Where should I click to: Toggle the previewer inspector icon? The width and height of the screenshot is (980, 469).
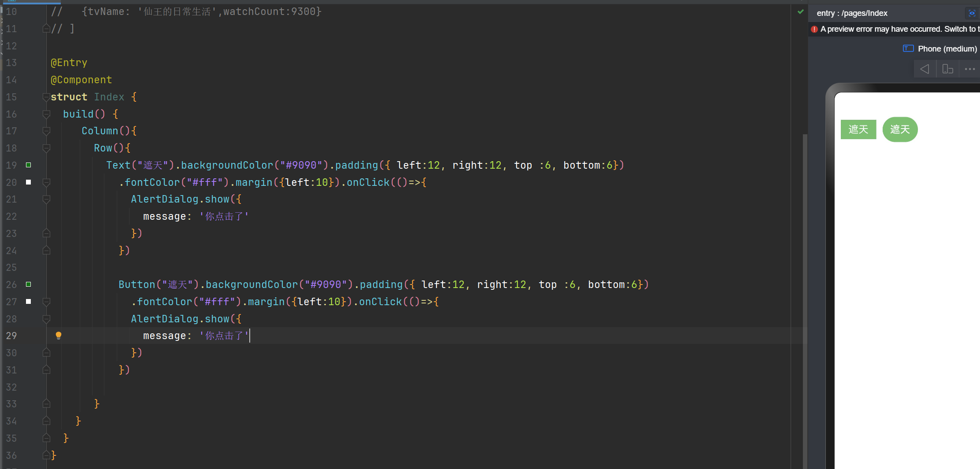click(x=972, y=13)
